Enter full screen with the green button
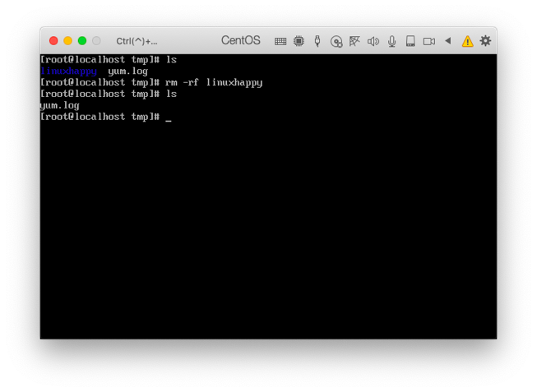 coord(82,41)
